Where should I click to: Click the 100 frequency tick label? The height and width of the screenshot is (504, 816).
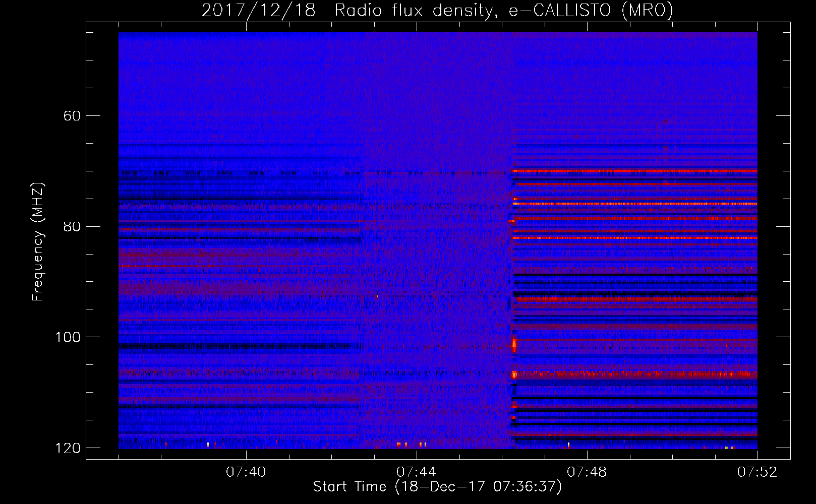coord(68,337)
